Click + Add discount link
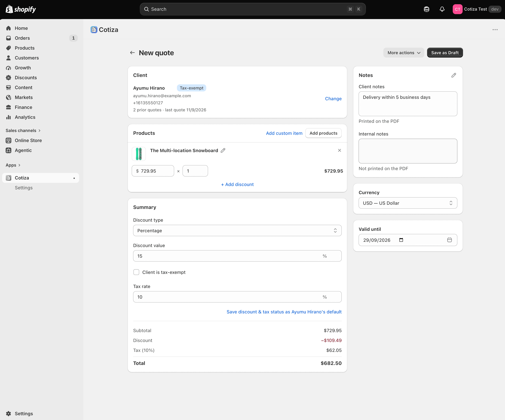Viewport: 505px width, 420px height. [x=237, y=184]
